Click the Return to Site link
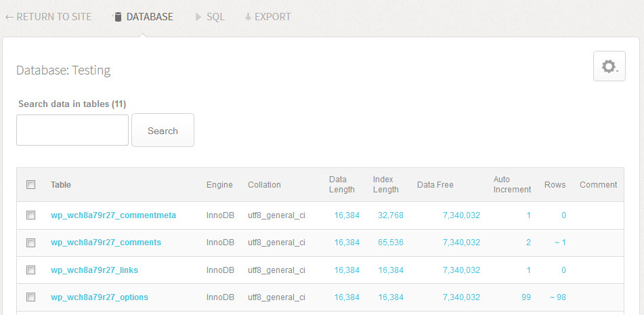This screenshot has width=644, height=315. tap(48, 17)
